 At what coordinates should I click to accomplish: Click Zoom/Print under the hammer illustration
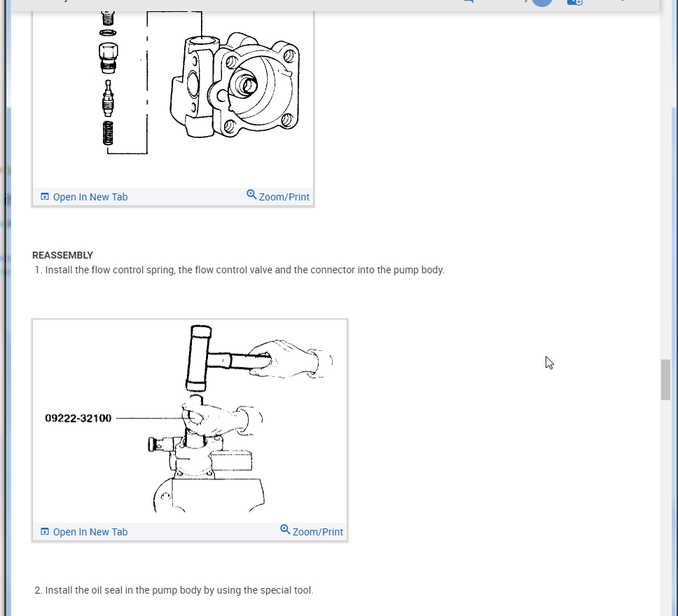coord(312,531)
